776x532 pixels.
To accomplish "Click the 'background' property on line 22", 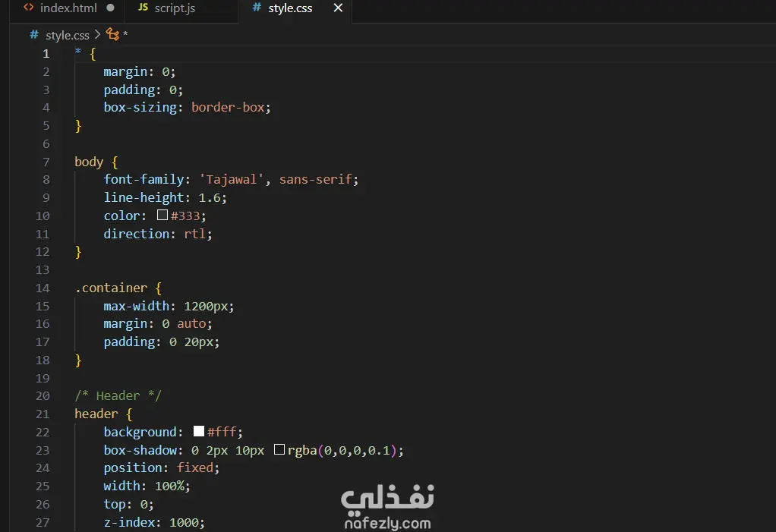I will click(140, 432).
